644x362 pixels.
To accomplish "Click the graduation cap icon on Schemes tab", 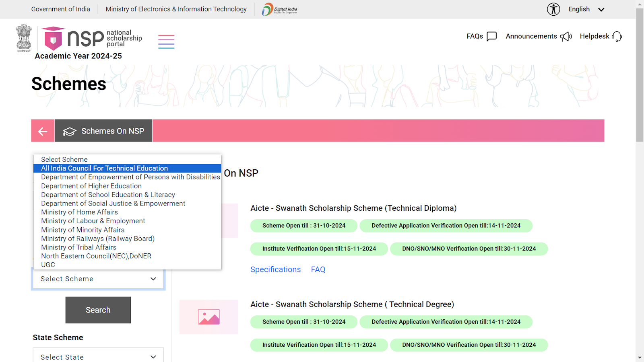I will (69, 132).
